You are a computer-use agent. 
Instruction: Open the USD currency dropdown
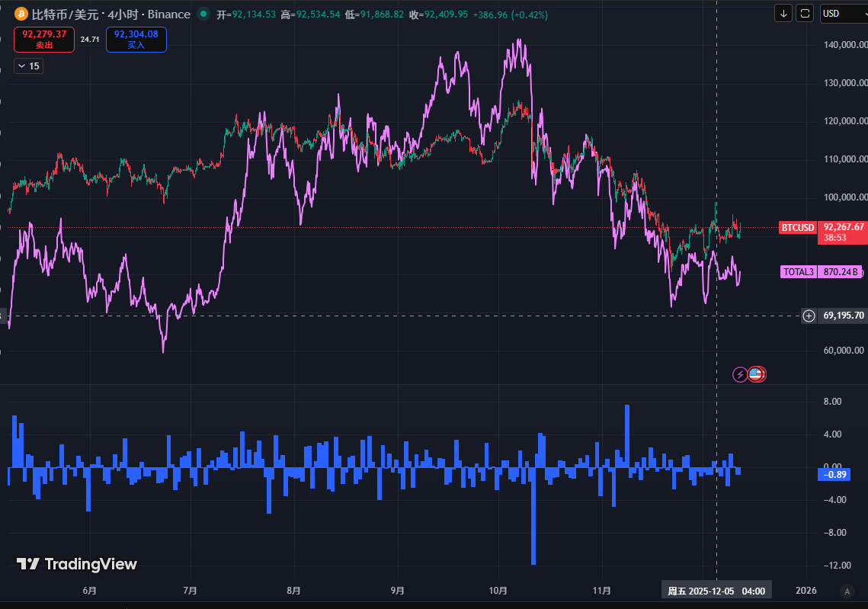(841, 14)
